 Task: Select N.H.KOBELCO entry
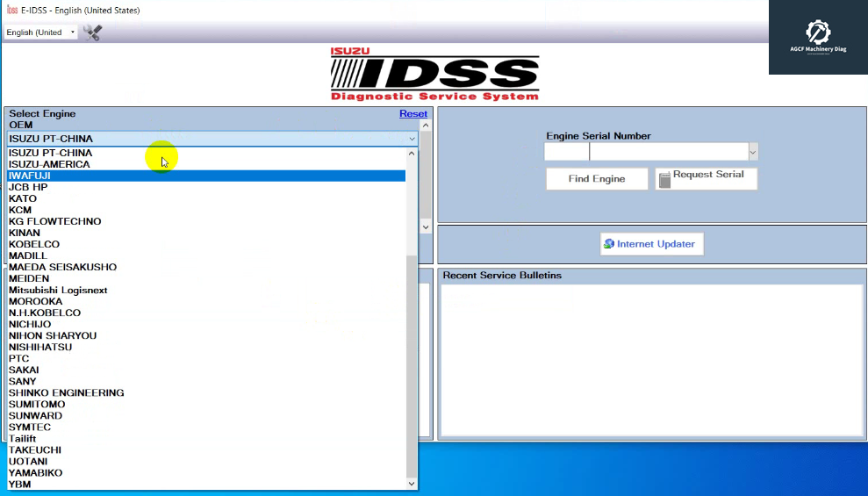coord(206,313)
